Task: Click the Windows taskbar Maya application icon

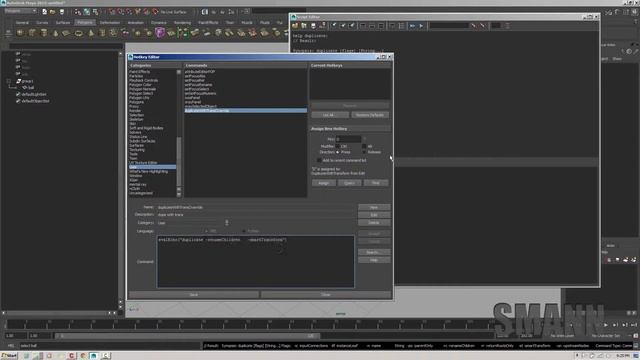Action: [93, 356]
